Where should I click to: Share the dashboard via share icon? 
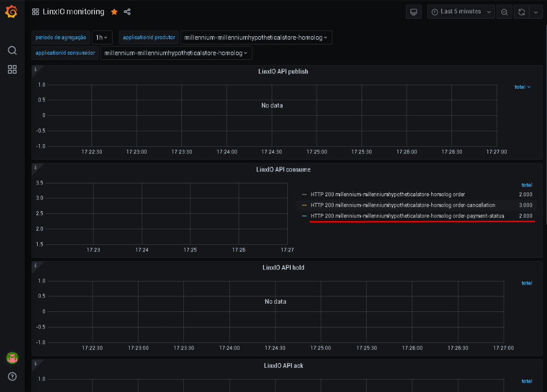coord(128,12)
